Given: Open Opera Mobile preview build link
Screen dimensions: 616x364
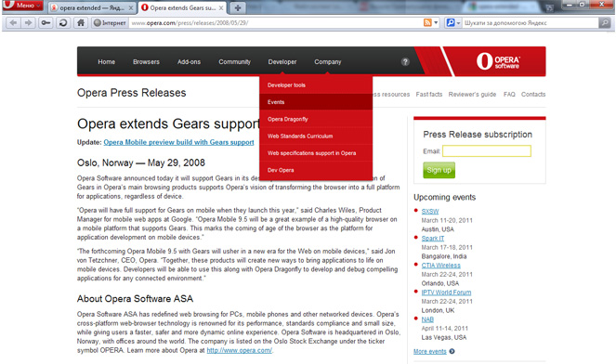Looking at the screenshot, I should [178, 142].
